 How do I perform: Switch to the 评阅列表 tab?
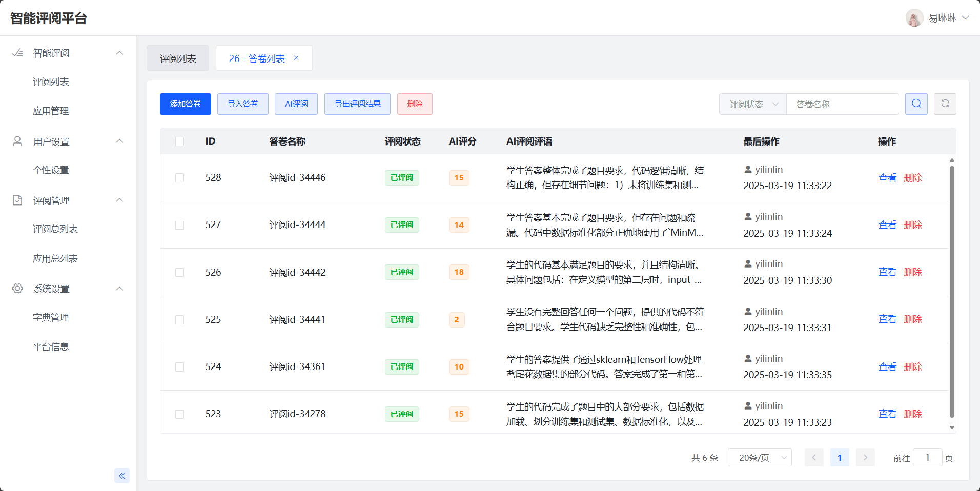click(x=178, y=58)
